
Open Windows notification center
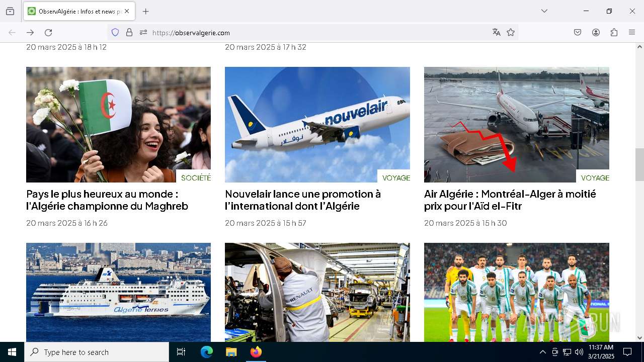click(627, 352)
